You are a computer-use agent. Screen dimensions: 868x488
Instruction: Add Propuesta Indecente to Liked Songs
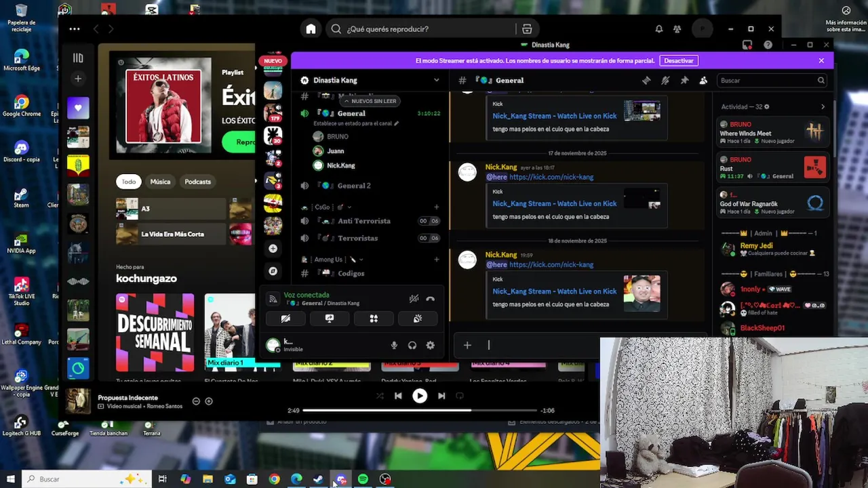(x=209, y=401)
